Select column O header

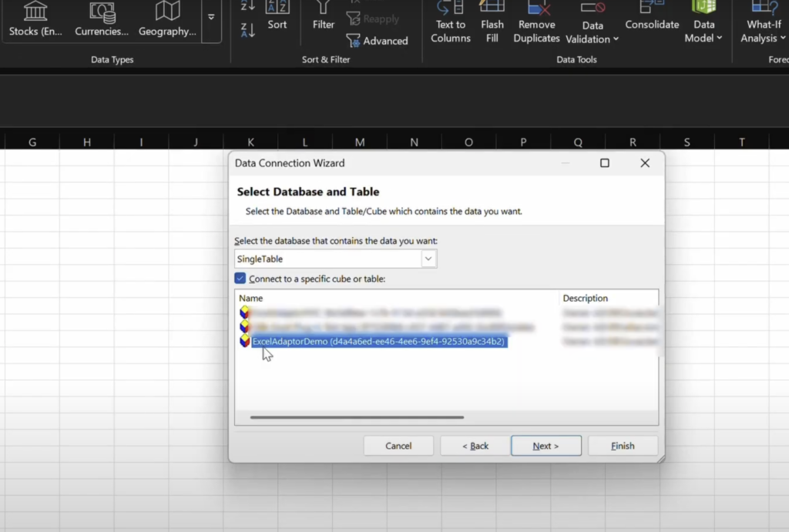[468, 142]
